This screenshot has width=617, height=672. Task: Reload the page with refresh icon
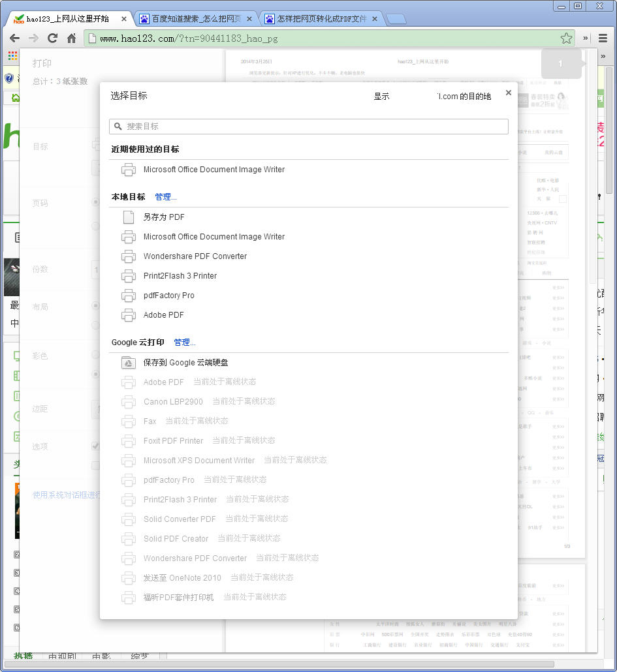click(x=52, y=38)
